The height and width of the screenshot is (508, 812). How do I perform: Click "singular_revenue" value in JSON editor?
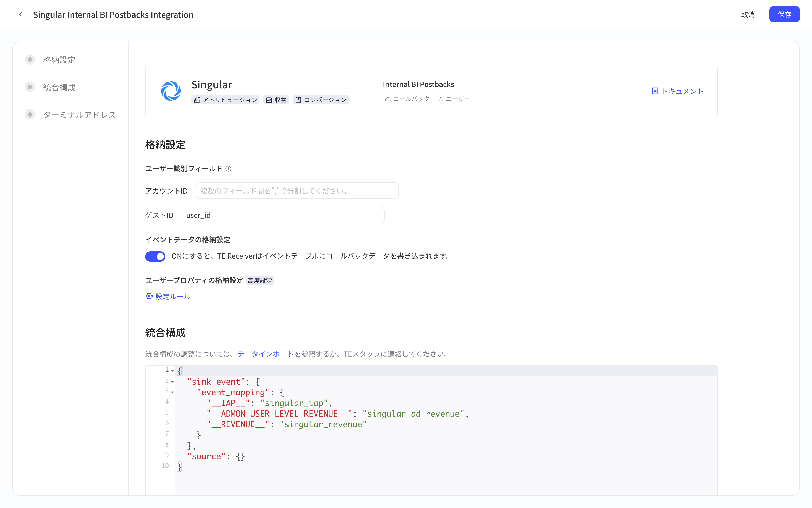pyautogui.click(x=323, y=424)
